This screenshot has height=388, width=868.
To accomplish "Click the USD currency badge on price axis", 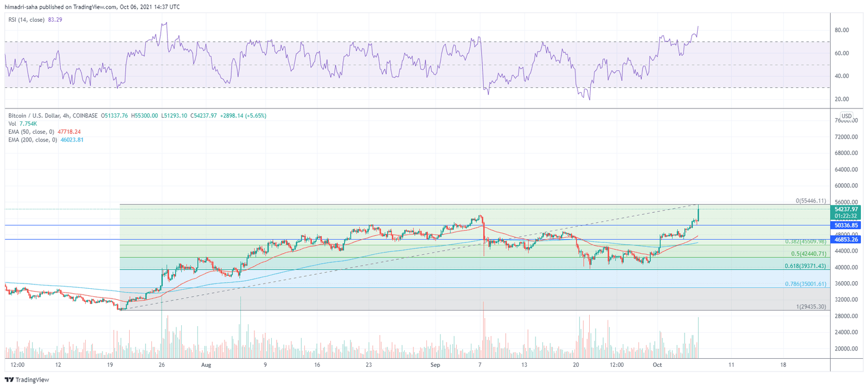I will [x=846, y=116].
